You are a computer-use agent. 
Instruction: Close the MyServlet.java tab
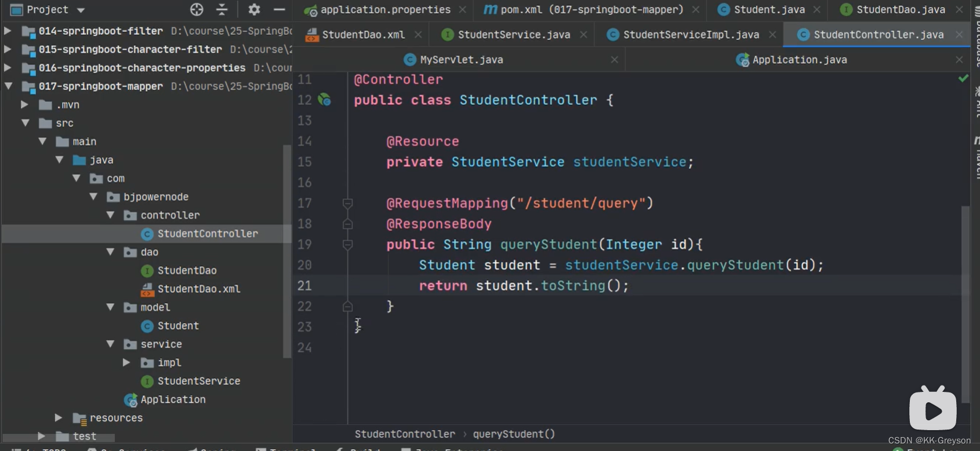614,60
